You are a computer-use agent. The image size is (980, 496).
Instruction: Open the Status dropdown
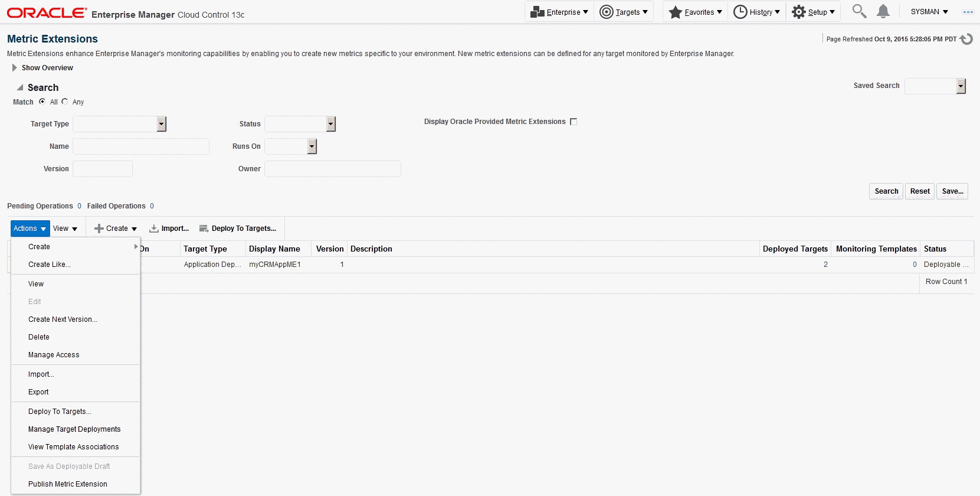[x=331, y=124]
